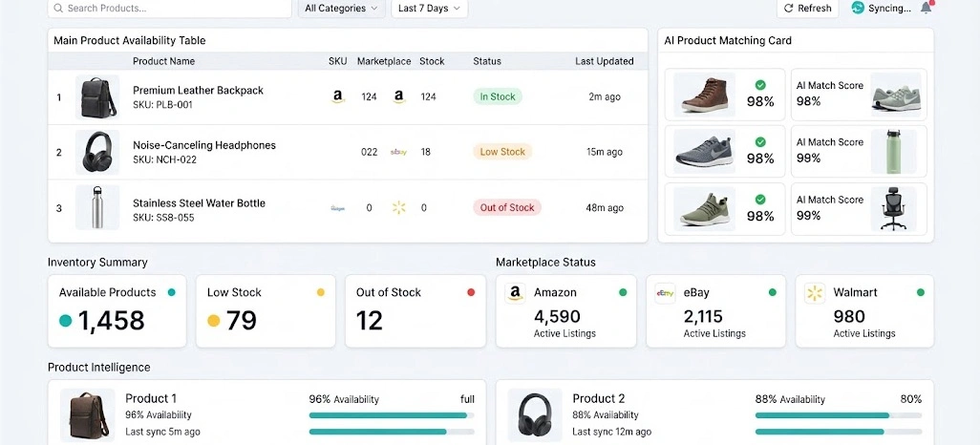The width and height of the screenshot is (980, 445).
Task: Click the 48m ago timestamp
Action: tap(605, 207)
